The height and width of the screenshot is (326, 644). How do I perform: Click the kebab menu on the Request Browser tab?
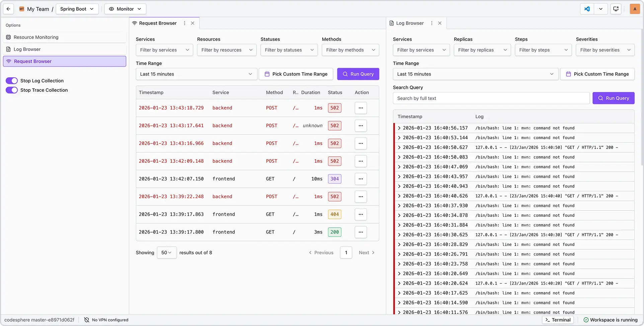coord(184,23)
